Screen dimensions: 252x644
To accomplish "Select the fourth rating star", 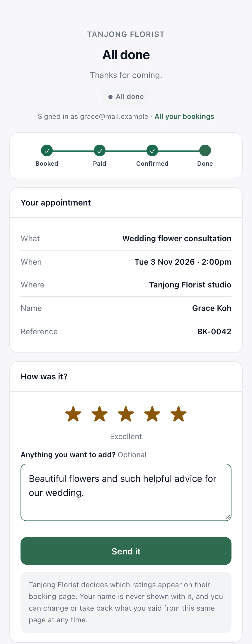I will pos(152,414).
